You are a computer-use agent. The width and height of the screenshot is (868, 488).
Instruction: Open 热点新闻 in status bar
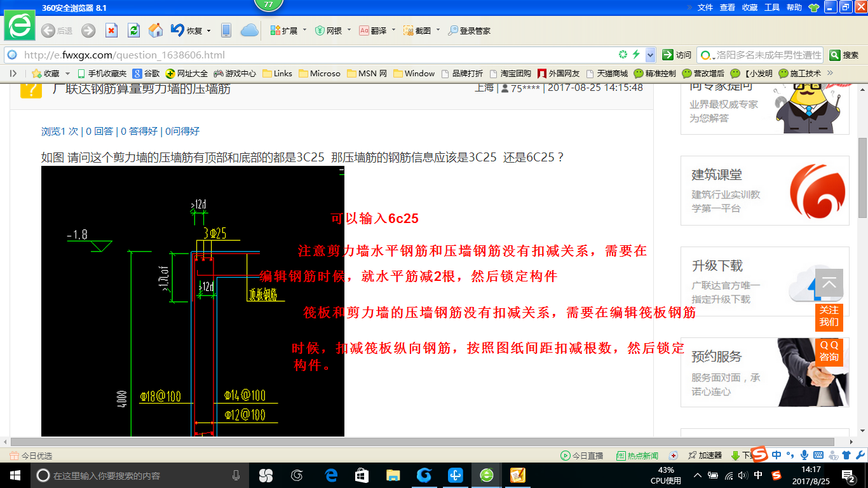coord(637,456)
